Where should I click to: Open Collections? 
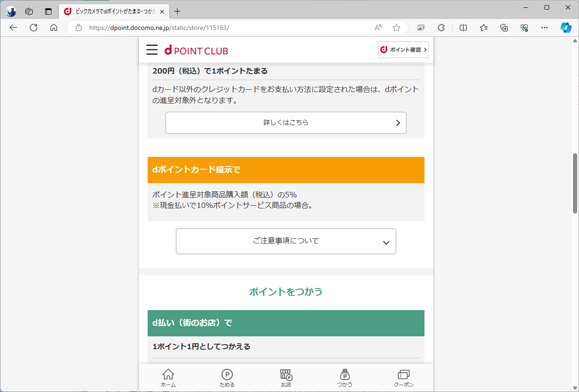504,28
